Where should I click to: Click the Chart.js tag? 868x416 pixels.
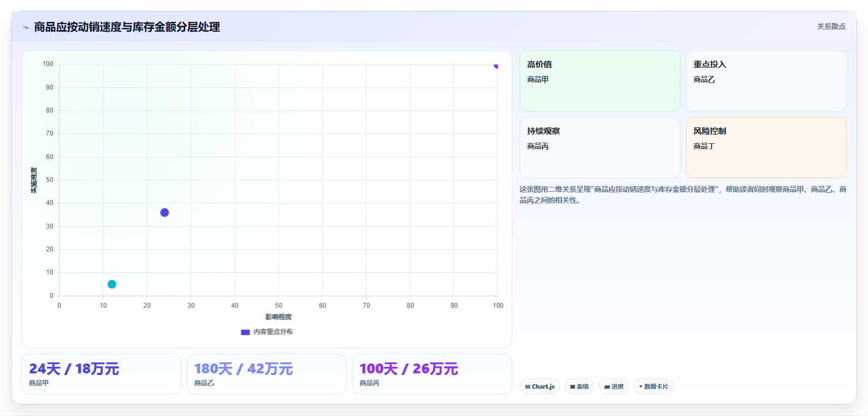pyautogui.click(x=539, y=386)
